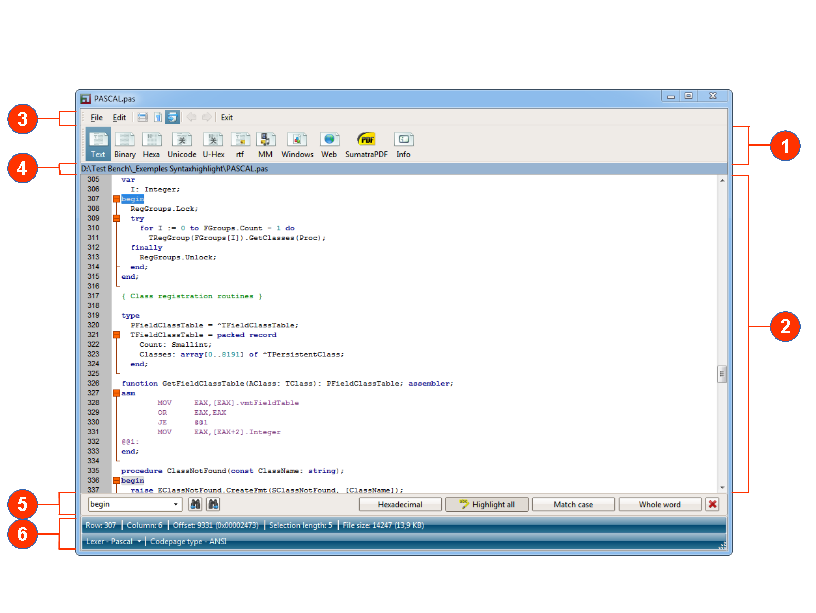Screen dimensions: 816x613
Task: Click 'Count: Smallint;' on line 322
Action: pos(175,344)
